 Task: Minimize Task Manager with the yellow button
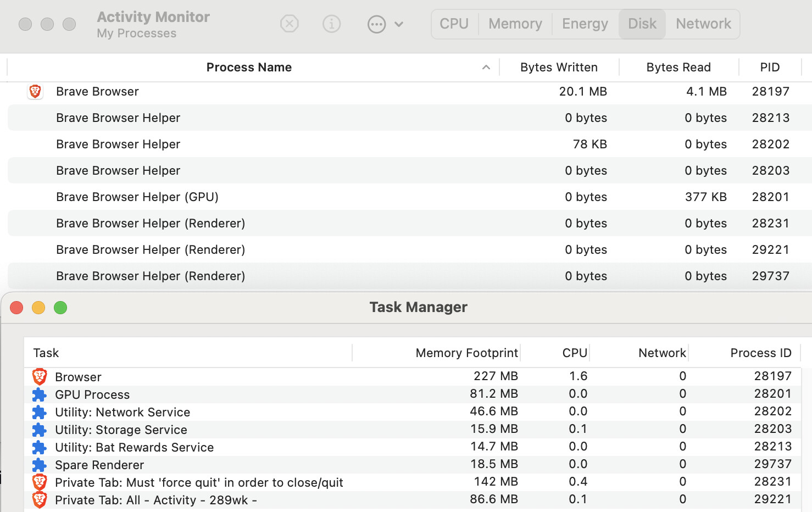pyautogui.click(x=38, y=308)
